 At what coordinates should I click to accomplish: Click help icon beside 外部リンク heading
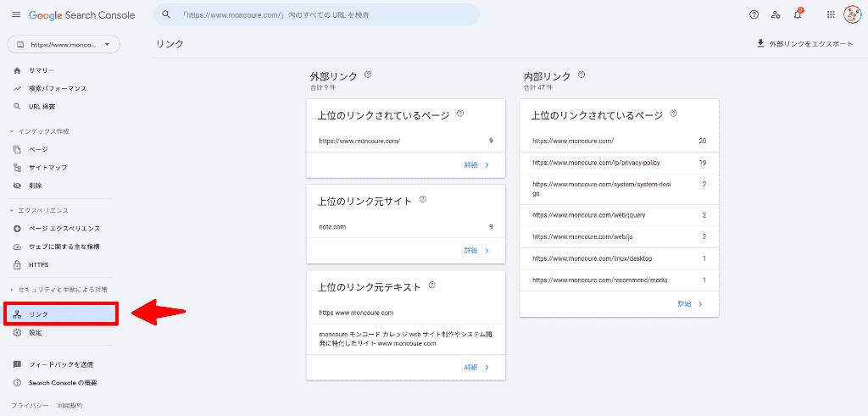point(368,75)
